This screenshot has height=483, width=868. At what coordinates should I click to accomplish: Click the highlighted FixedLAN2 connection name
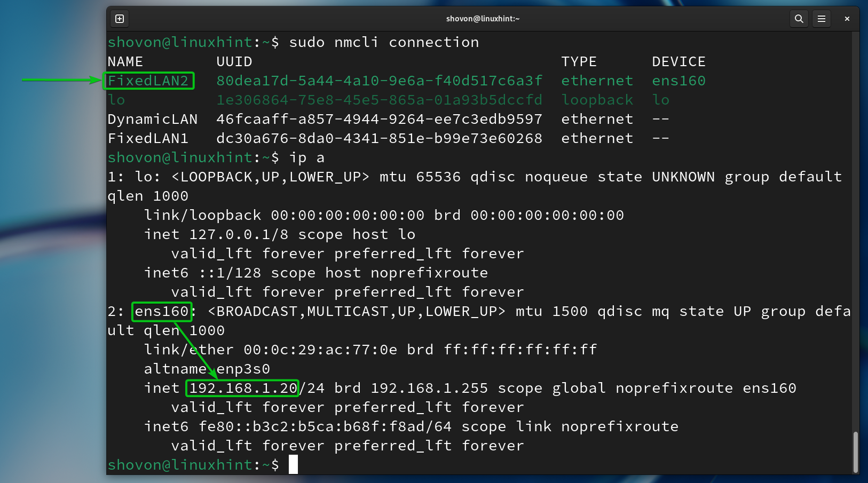[x=148, y=81]
